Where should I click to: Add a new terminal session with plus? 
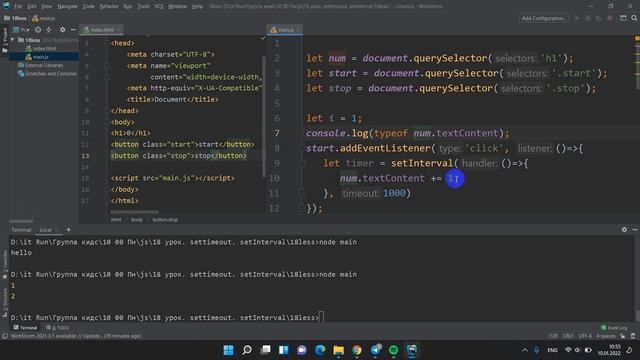pos(69,230)
